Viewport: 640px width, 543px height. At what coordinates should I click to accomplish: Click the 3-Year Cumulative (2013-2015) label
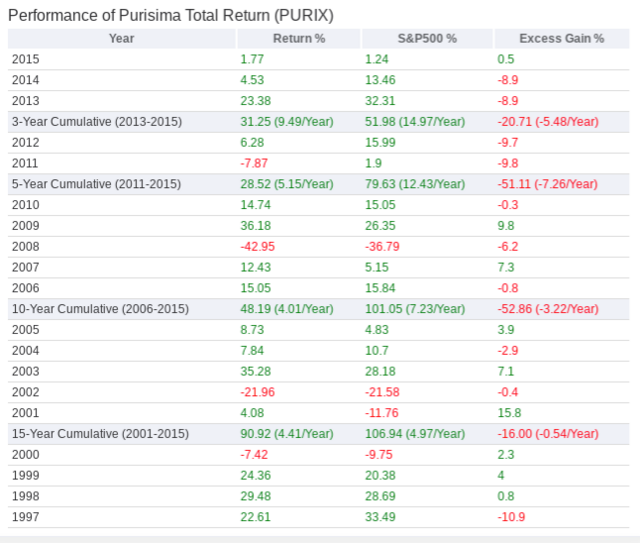97,122
